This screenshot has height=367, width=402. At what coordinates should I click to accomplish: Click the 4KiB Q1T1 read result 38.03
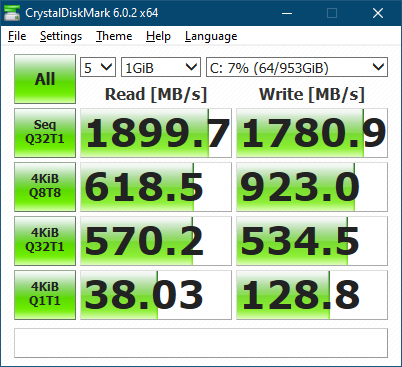[156, 295]
